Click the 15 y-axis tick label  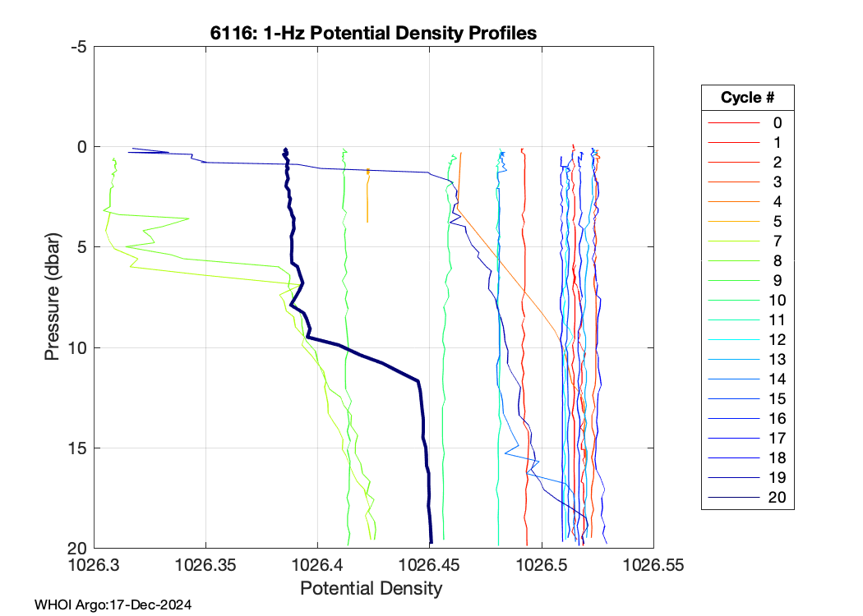click(79, 448)
